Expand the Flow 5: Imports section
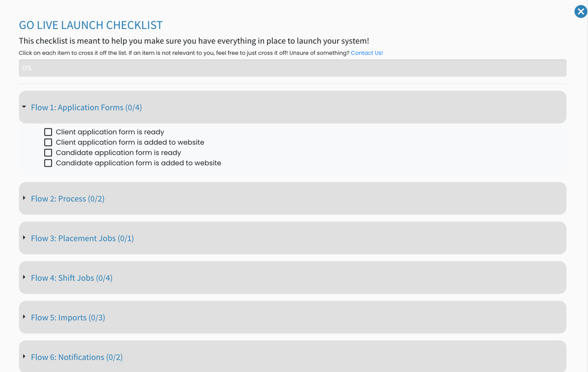Image resolution: width=588 pixels, height=372 pixels. pos(68,317)
